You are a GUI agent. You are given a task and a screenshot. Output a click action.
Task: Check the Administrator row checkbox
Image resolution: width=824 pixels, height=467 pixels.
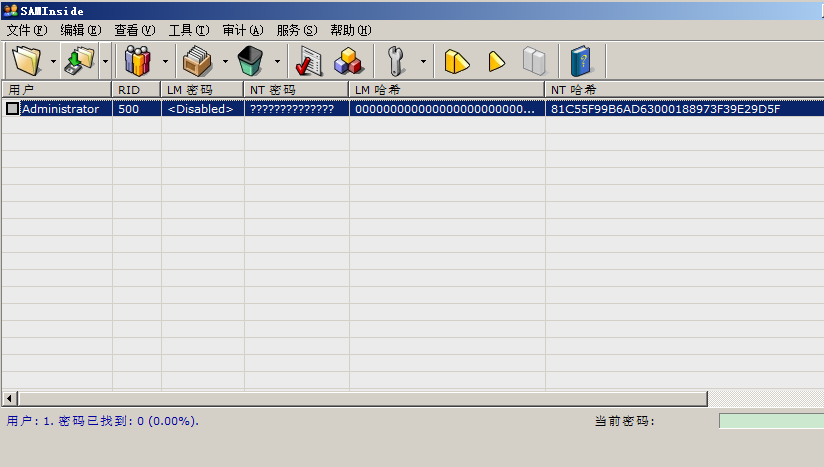[x=12, y=109]
